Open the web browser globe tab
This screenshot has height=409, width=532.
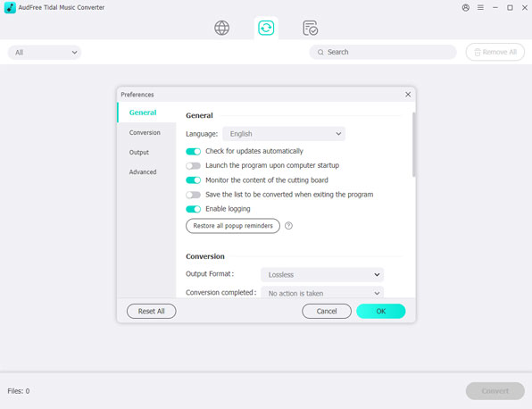pos(221,28)
